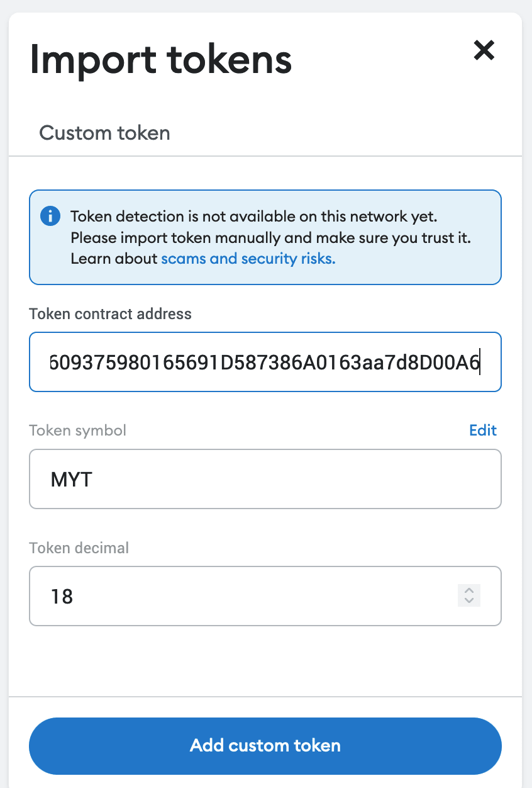Increase Token decimal with the up arrow
The width and height of the screenshot is (532, 788).
(x=468, y=590)
